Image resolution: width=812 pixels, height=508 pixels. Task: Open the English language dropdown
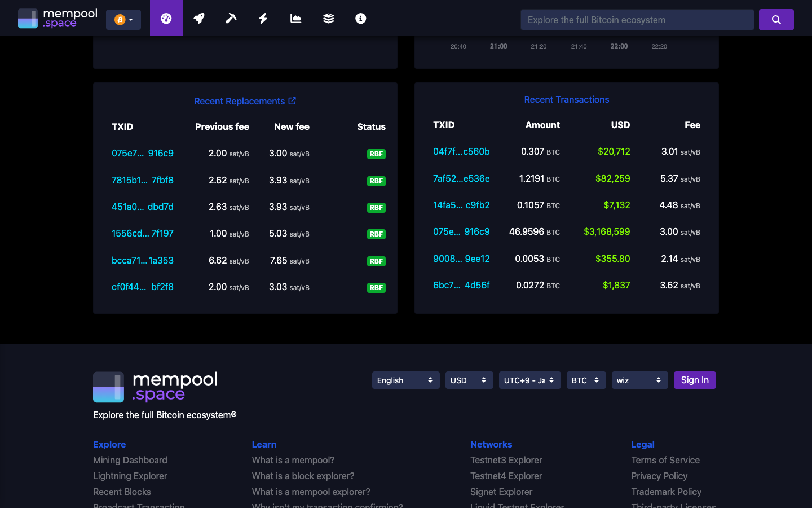click(405, 380)
